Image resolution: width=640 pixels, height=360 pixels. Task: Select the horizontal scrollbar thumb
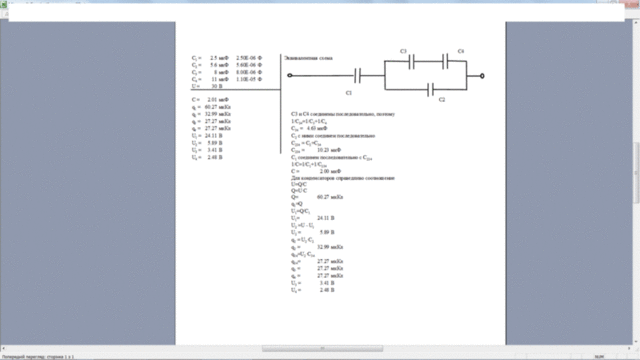point(322,349)
